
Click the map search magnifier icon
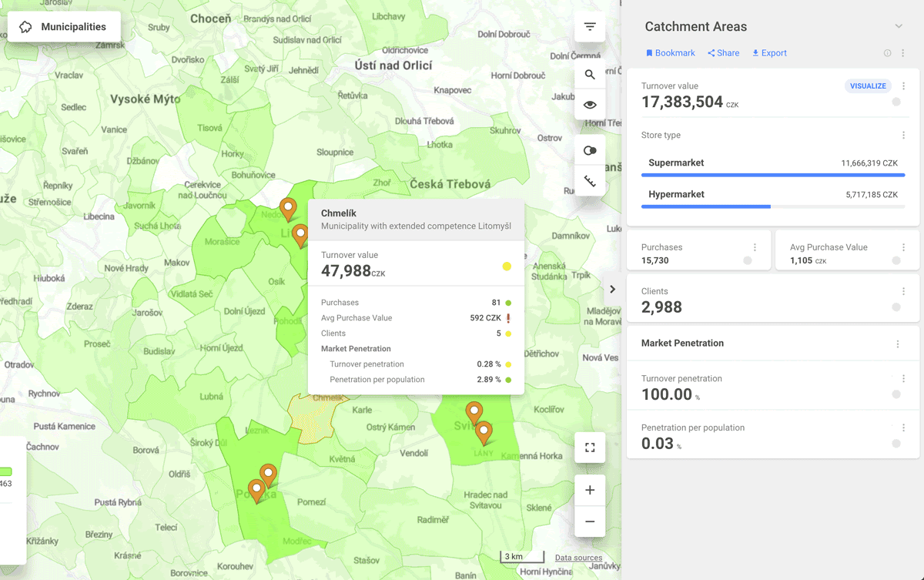pyautogui.click(x=590, y=75)
